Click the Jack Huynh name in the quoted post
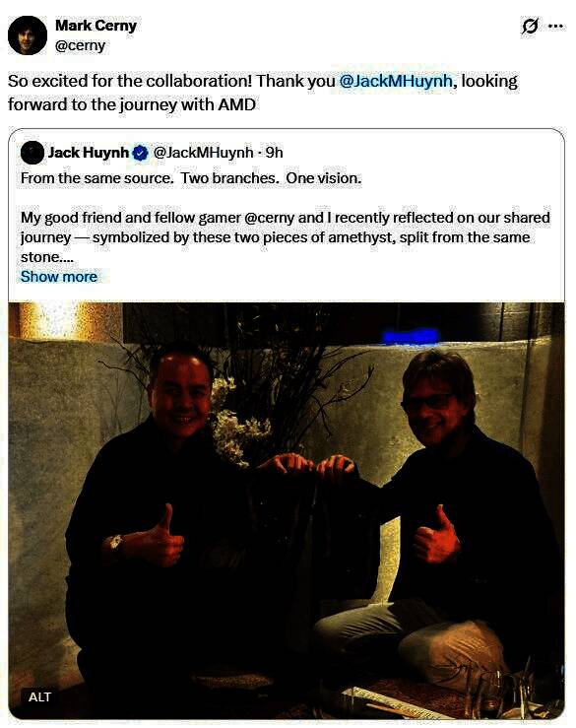This screenshot has width=576, height=728. 89,153
